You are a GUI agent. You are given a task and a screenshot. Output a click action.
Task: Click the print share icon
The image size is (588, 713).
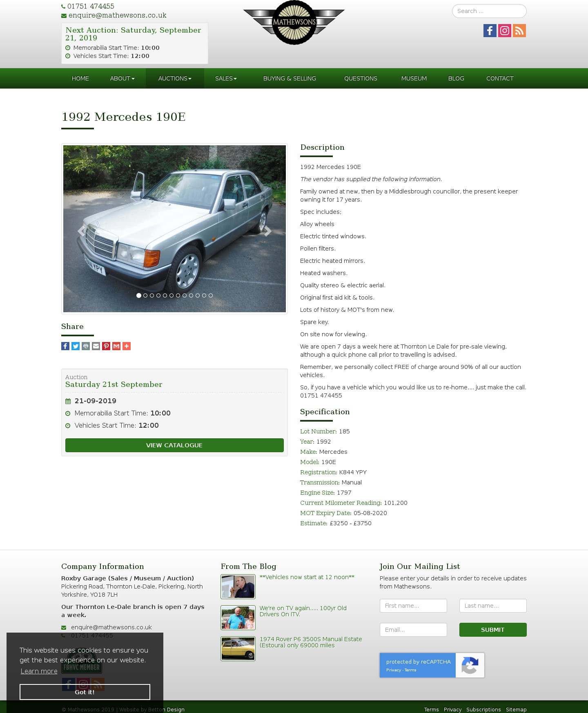click(x=86, y=346)
